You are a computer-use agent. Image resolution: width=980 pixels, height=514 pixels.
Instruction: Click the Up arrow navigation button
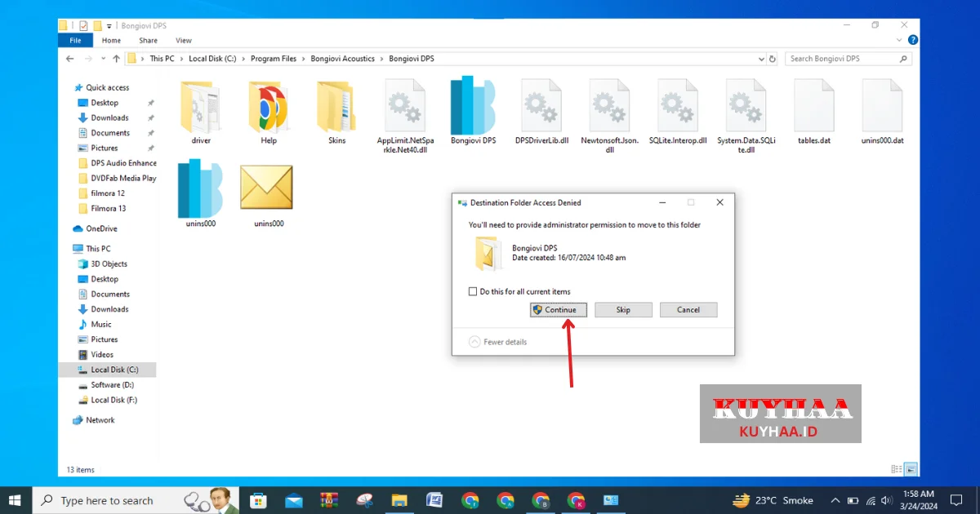point(117,59)
